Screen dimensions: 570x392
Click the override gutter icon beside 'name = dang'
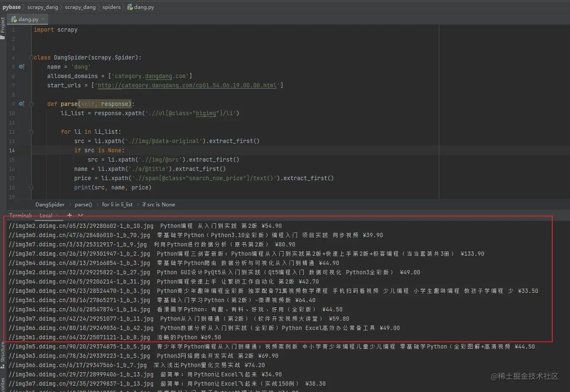click(x=22, y=67)
